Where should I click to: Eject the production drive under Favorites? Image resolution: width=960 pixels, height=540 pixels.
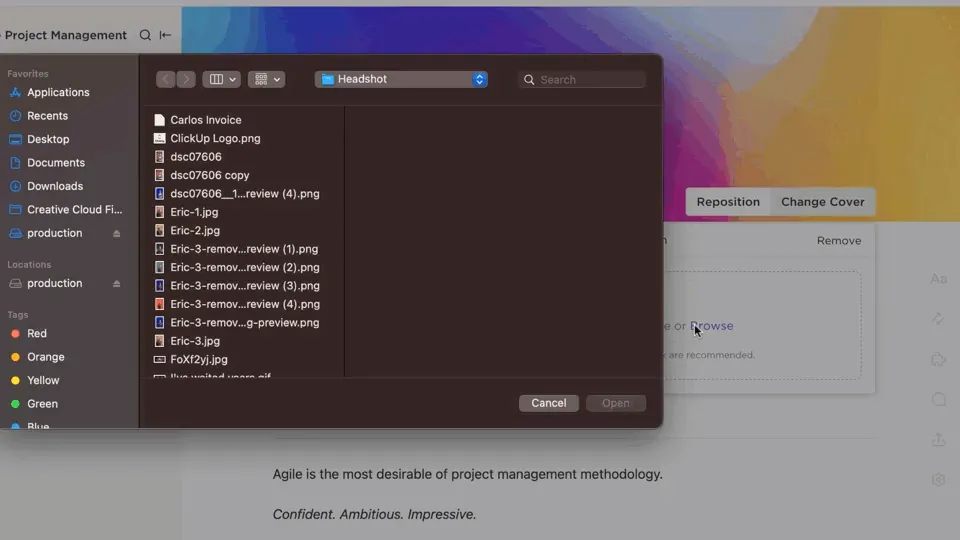point(116,233)
